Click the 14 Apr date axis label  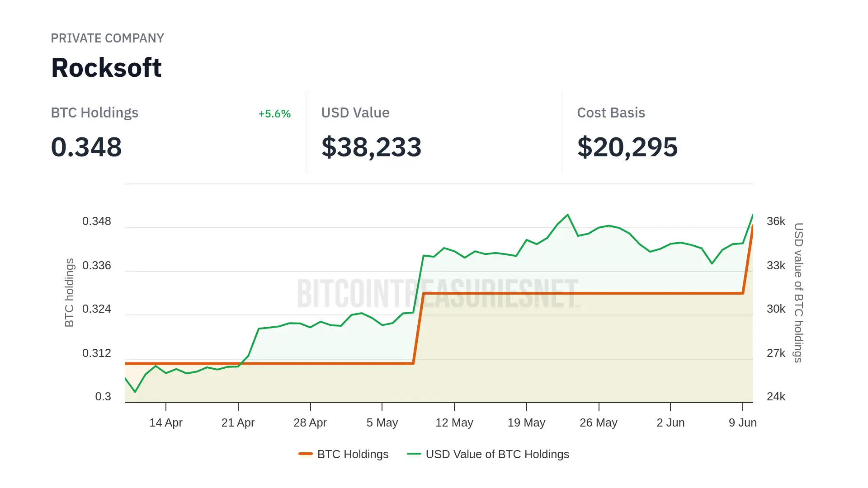click(x=166, y=423)
